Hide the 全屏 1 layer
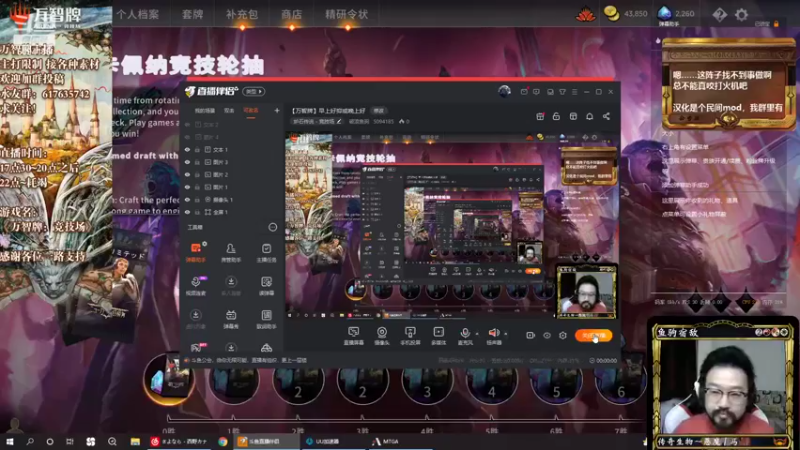The height and width of the screenshot is (450, 800). click(x=187, y=212)
